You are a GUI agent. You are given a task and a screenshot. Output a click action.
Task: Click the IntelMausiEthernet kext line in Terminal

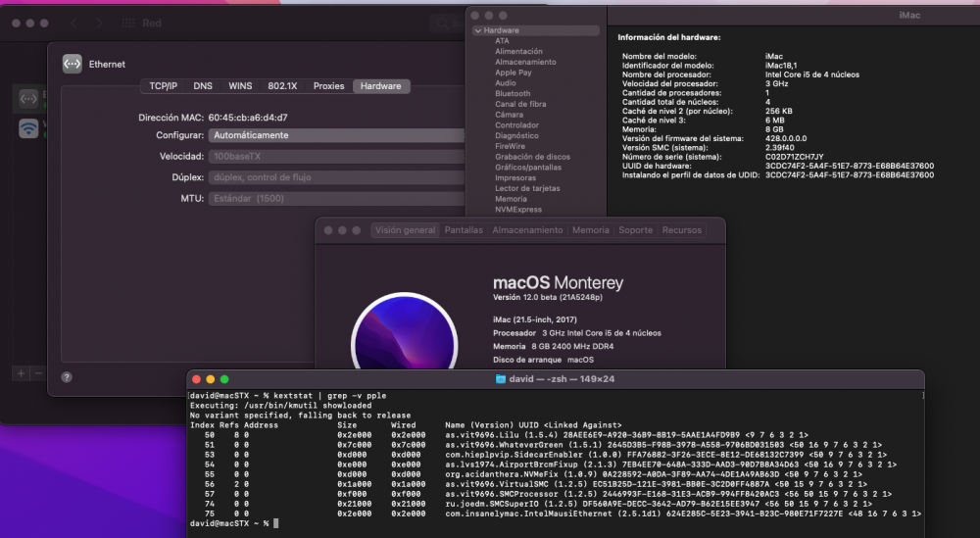click(555, 514)
